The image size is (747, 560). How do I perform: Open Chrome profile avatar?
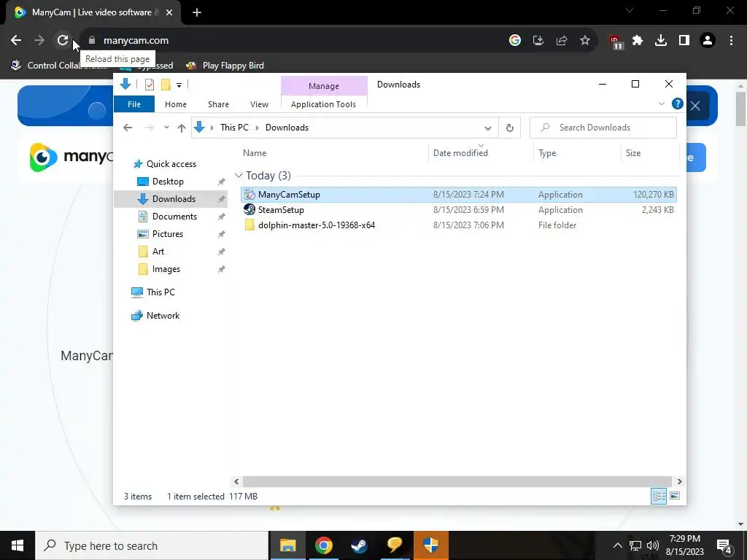(708, 41)
